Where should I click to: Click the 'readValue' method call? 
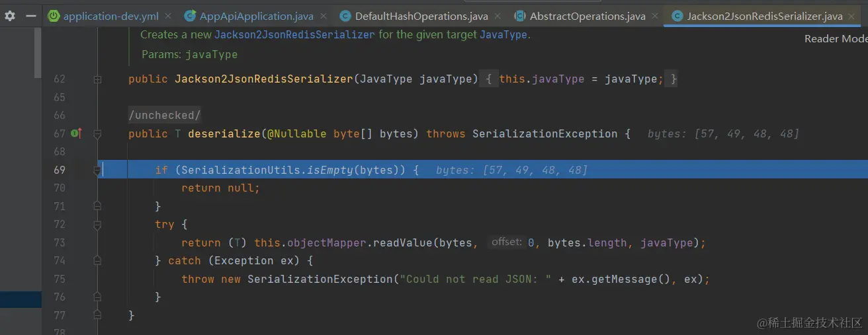(403, 242)
